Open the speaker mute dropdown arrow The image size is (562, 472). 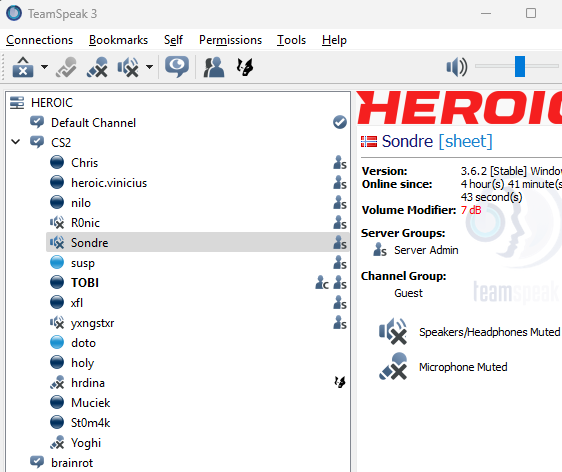150,67
